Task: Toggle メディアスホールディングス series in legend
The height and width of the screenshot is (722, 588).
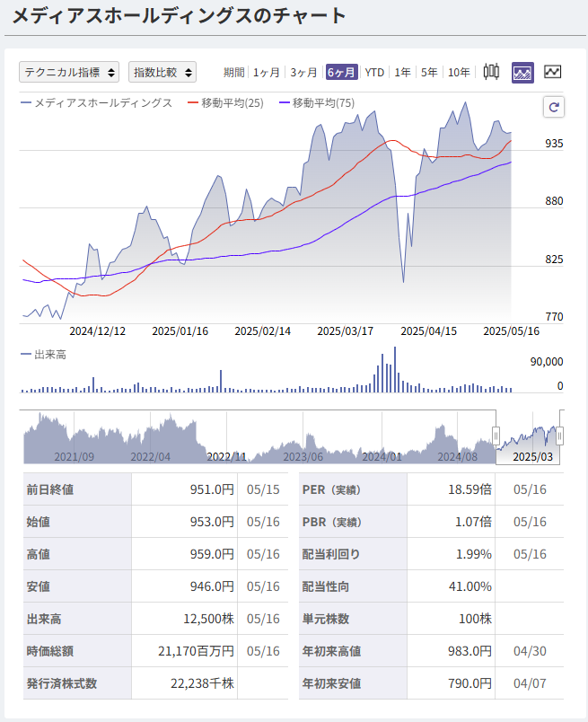Action: (97, 102)
